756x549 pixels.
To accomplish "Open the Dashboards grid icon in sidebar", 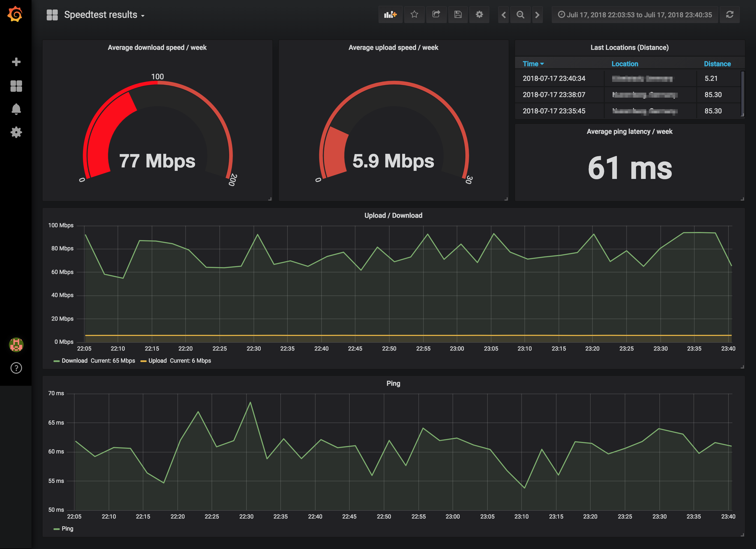I will tap(16, 86).
